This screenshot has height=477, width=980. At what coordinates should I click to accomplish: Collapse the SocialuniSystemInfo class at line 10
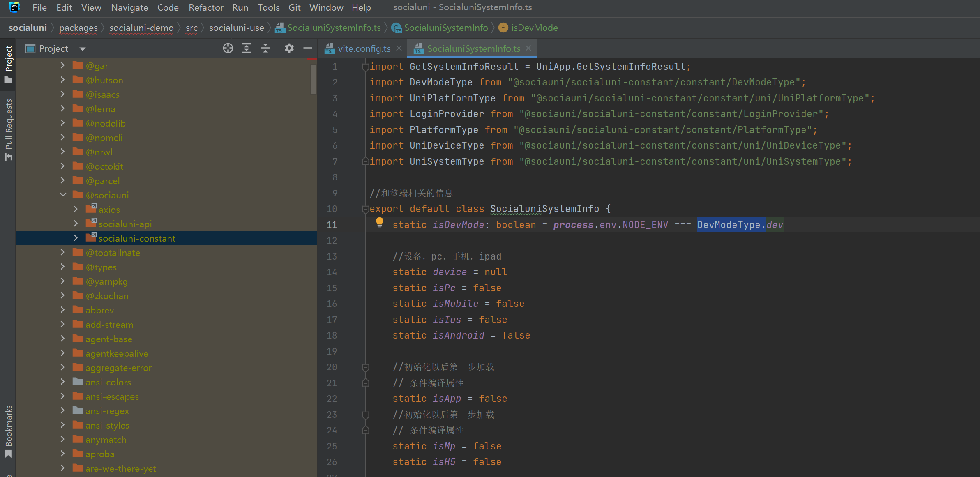click(x=365, y=209)
